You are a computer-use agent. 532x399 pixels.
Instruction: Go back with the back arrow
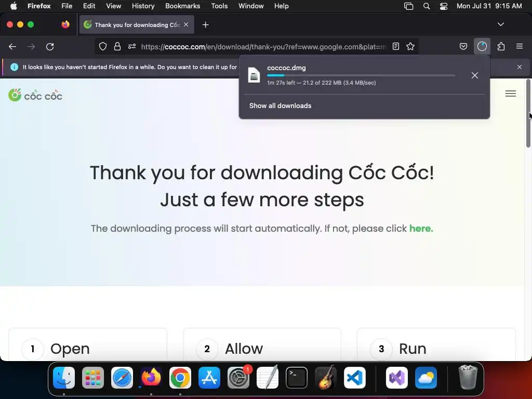[x=12, y=46]
